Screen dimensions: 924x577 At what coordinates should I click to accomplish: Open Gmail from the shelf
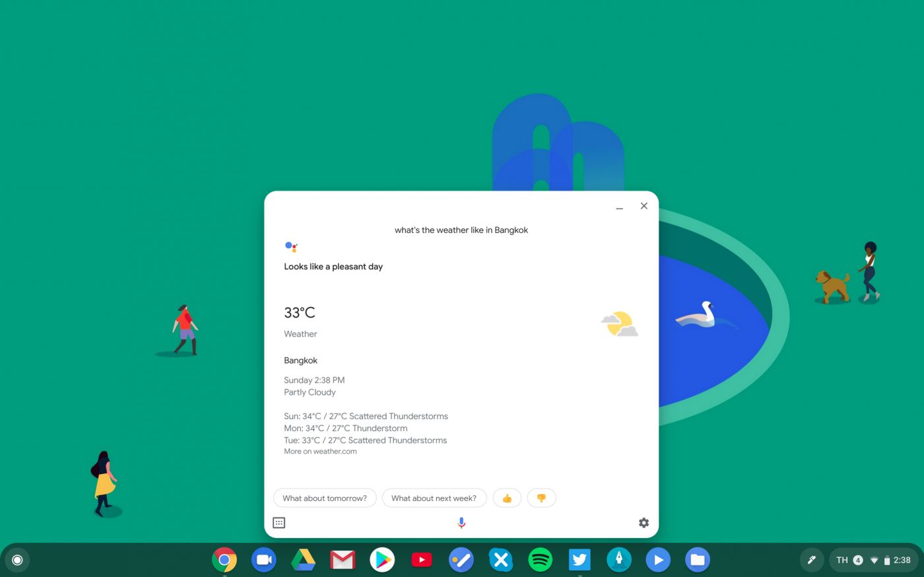coord(343,560)
